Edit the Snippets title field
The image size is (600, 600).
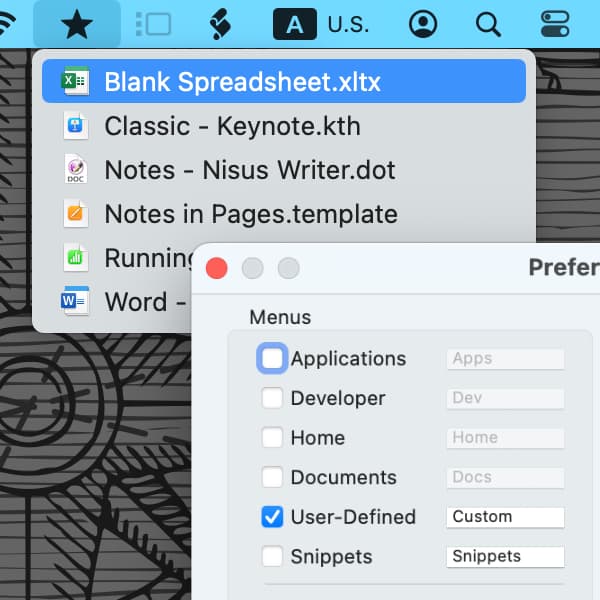click(505, 556)
